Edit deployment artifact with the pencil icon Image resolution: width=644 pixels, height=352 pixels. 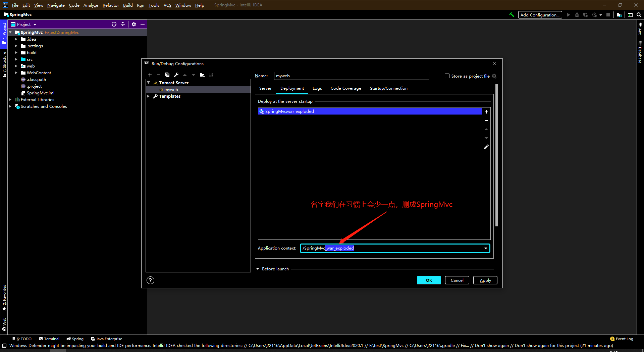[x=486, y=146]
